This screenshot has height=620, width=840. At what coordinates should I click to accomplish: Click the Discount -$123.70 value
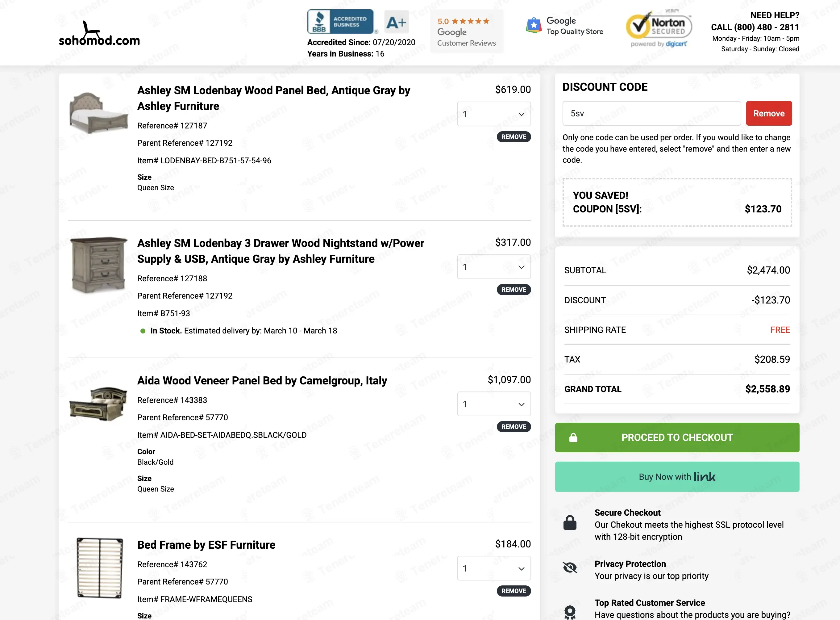click(x=771, y=300)
